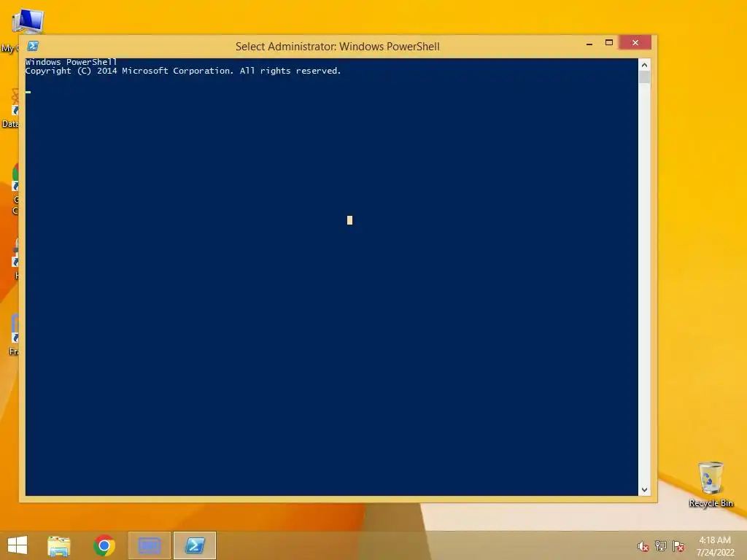
Task: Select the PowerShell taskbar button
Action: tap(195, 545)
